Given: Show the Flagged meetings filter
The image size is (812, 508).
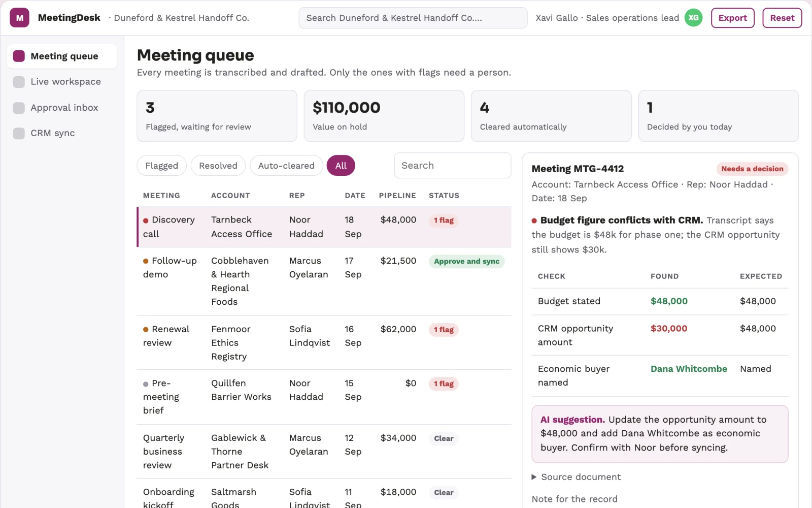Looking at the screenshot, I should (161, 166).
